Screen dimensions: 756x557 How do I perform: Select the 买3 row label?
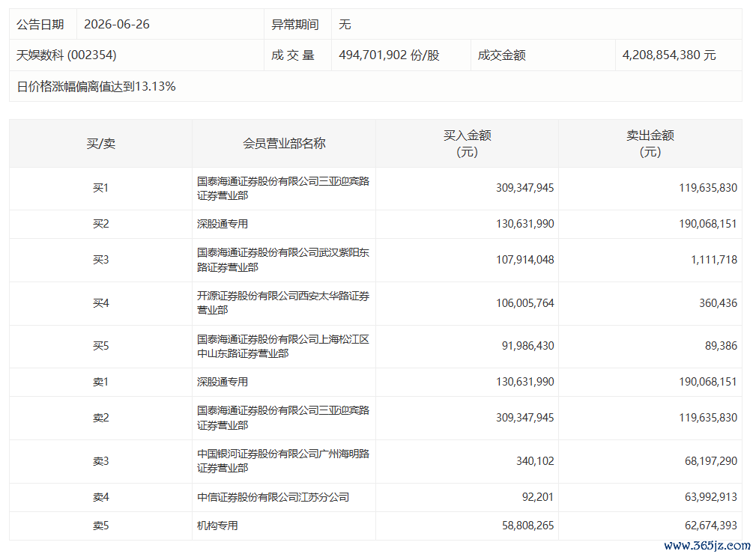pos(100,260)
